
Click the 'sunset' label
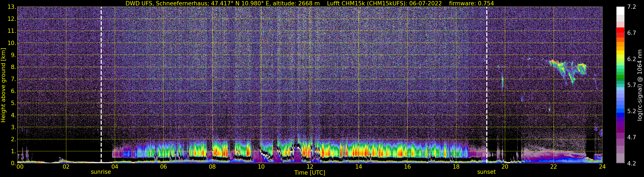point(486,172)
